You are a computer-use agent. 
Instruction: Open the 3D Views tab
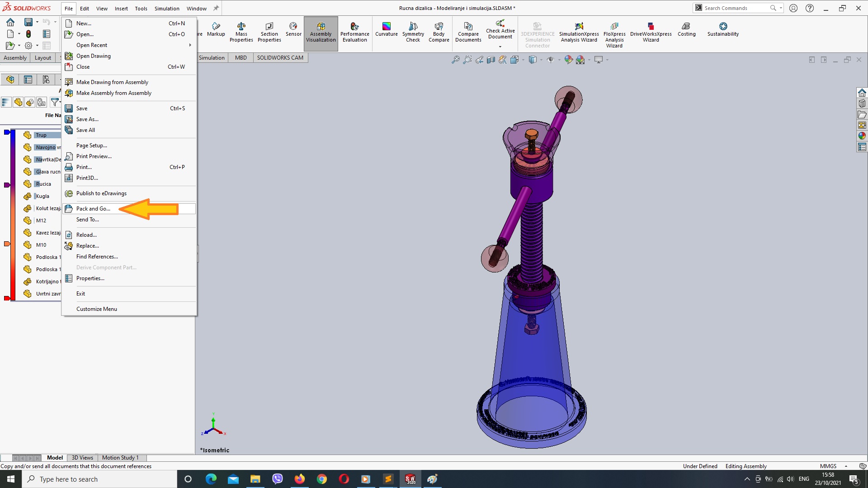(x=82, y=458)
